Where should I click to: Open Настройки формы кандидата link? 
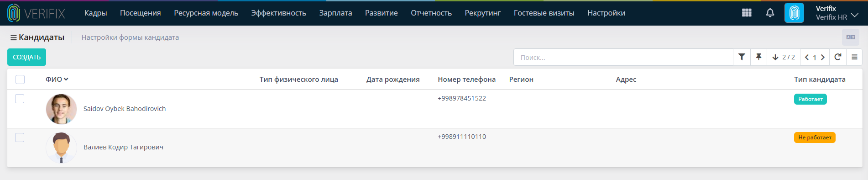point(130,37)
